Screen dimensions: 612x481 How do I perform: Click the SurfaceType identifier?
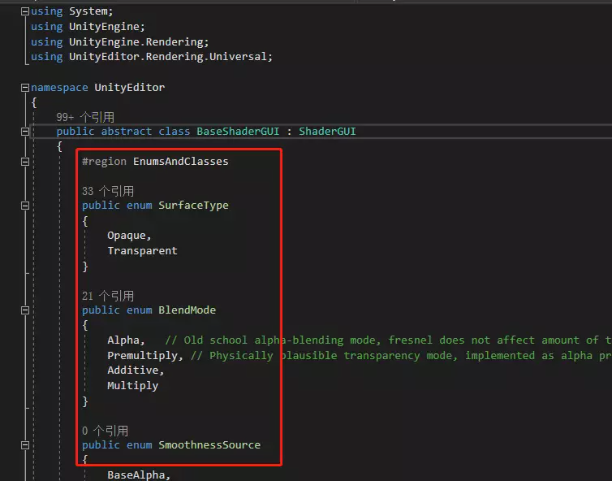(x=193, y=205)
